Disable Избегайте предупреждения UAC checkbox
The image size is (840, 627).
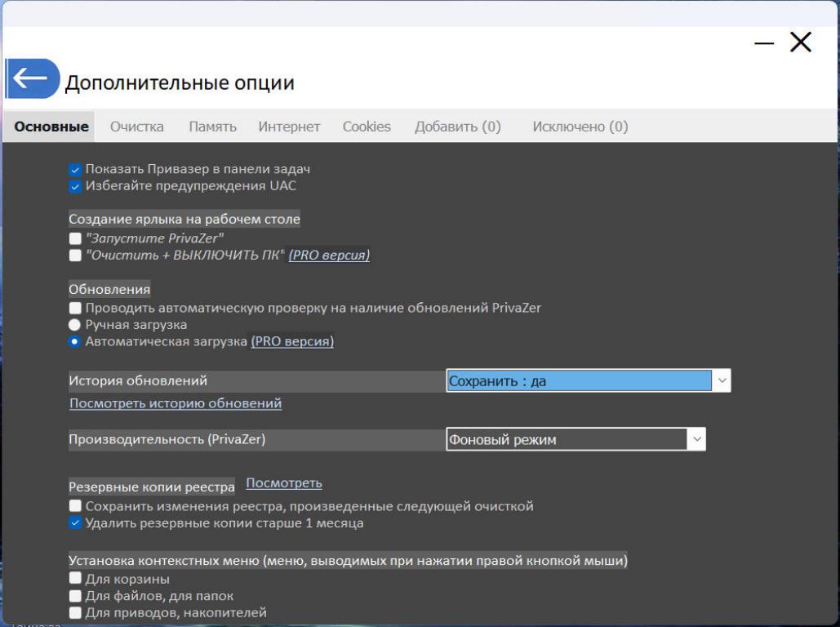[x=75, y=186]
